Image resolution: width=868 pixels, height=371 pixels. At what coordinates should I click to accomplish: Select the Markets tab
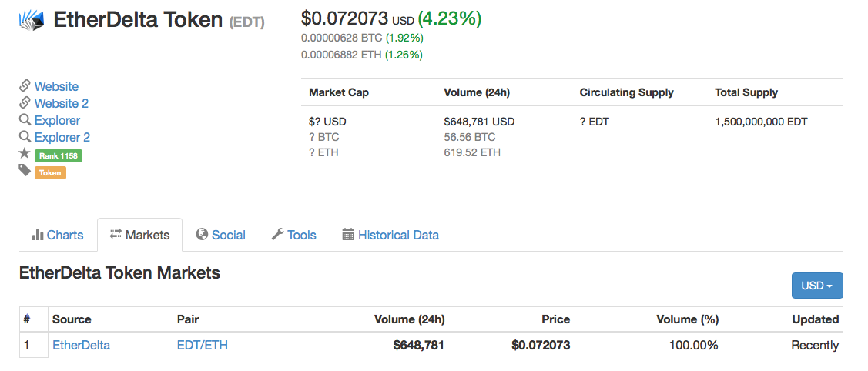(x=139, y=235)
